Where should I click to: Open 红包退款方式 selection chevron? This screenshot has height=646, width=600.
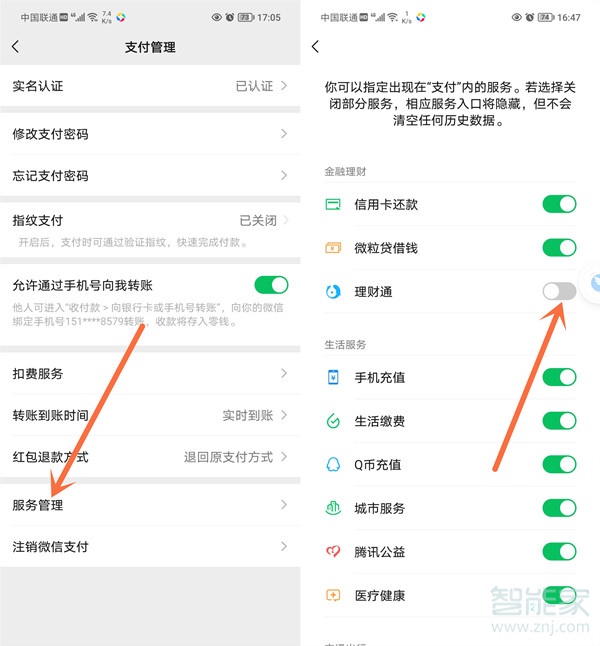[284, 456]
